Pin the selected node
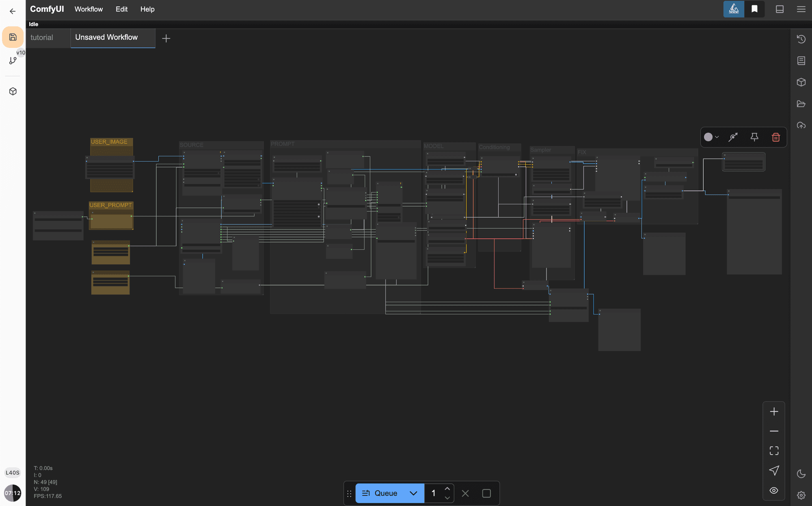 (754, 137)
